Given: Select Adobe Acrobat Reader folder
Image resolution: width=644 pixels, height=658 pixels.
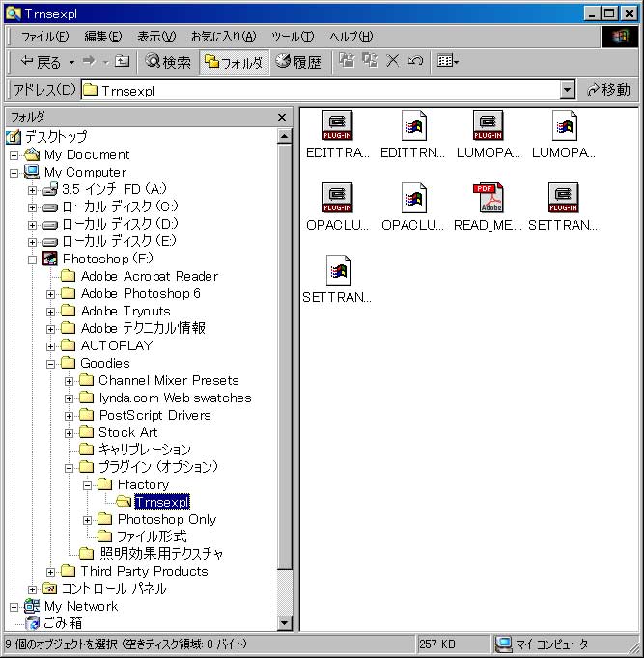Looking at the screenshot, I should pos(150,276).
